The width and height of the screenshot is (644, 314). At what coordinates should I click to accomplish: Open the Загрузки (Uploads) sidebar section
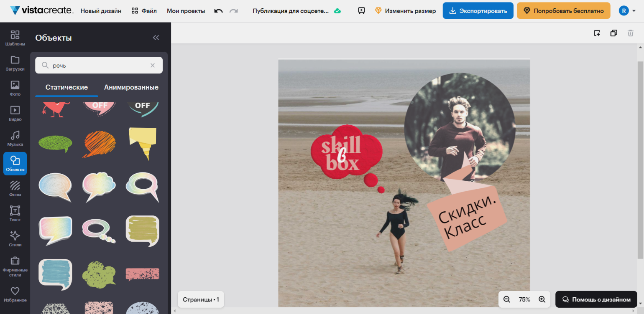coord(15,63)
